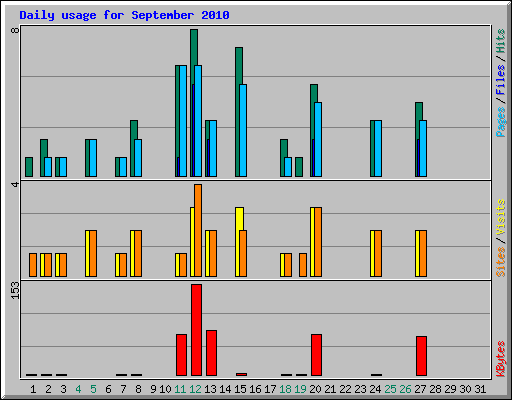Click the red KBytes bar for day 27
This screenshot has width=512, height=400.
click(421, 356)
